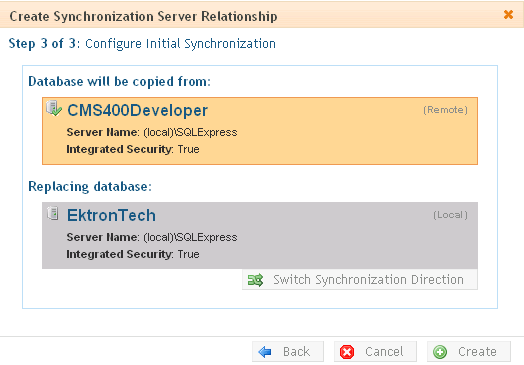
Task: Click the red X cancel icon
Action: pyautogui.click(x=347, y=352)
